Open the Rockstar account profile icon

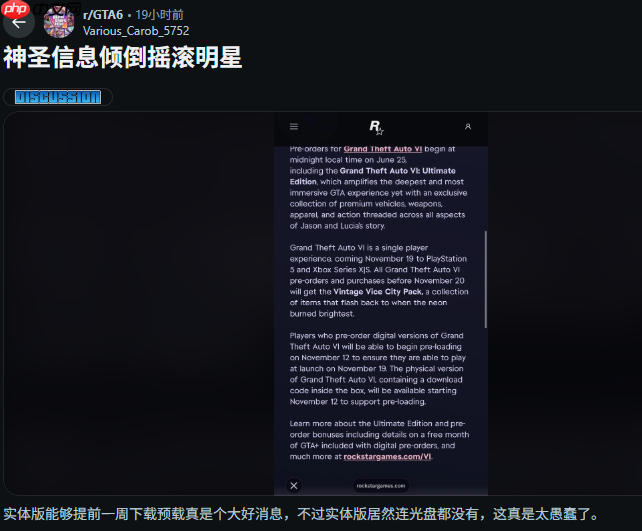[x=468, y=127]
